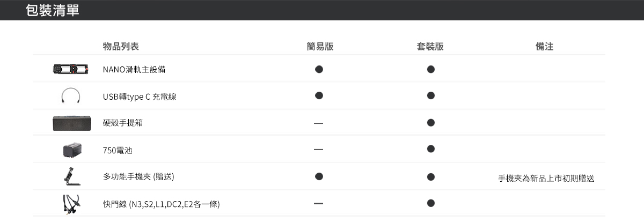Click the 套裝版 dot for 快門線
This screenshot has height=222, width=644.
pos(431,203)
